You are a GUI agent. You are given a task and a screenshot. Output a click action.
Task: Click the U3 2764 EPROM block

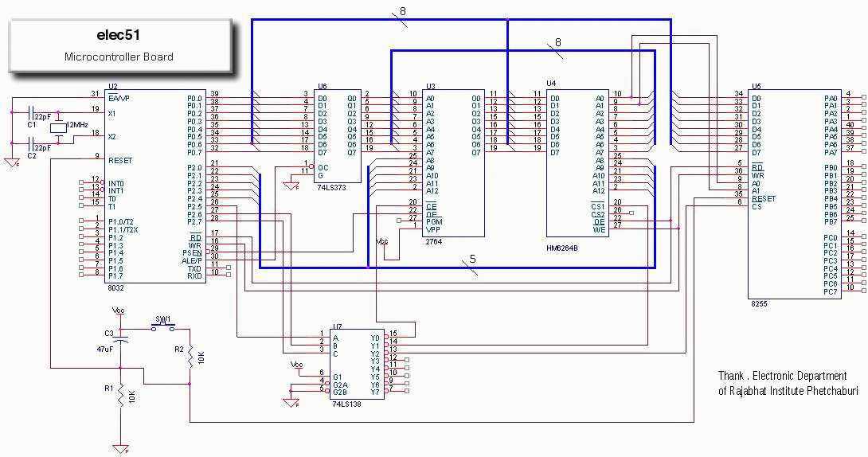click(x=454, y=163)
